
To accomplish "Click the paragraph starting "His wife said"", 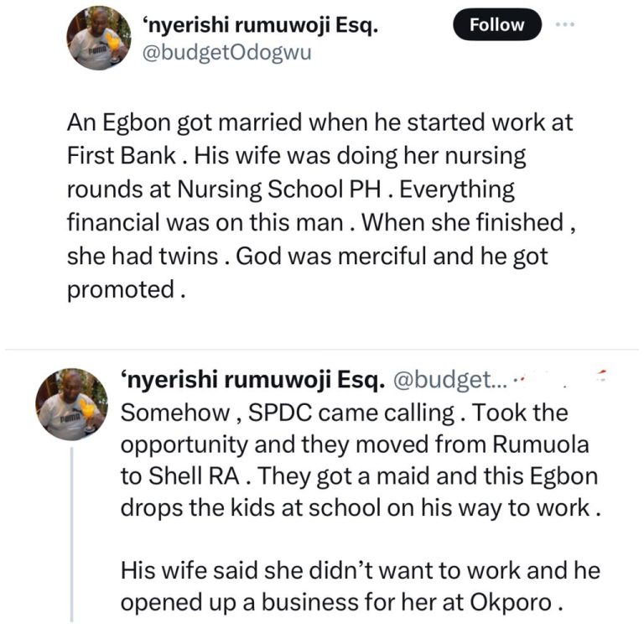I will coord(361,587).
